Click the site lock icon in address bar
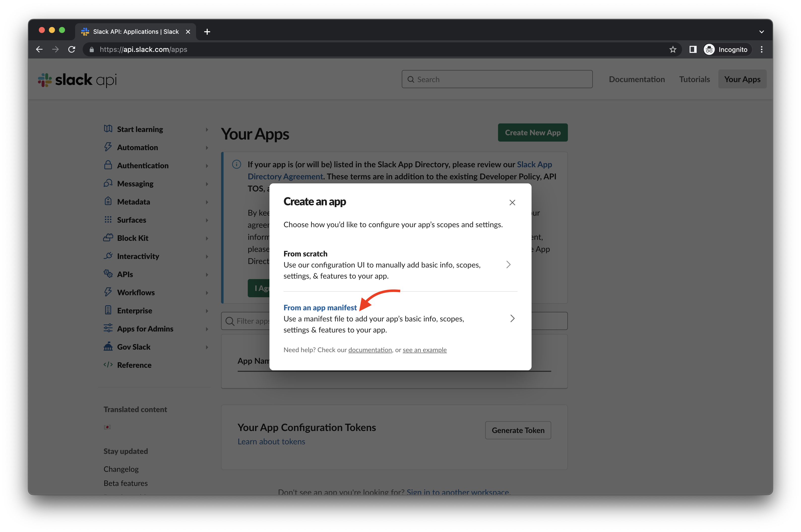 pos(92,50)
